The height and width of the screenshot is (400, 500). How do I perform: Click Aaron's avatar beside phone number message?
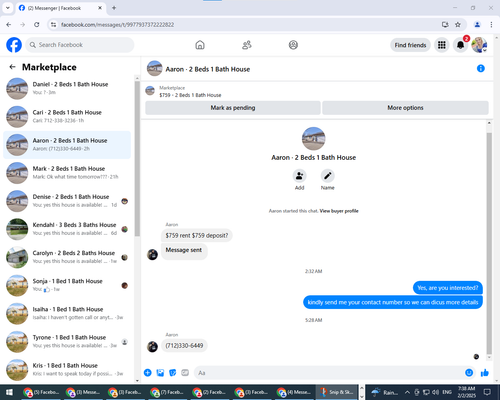152,347
